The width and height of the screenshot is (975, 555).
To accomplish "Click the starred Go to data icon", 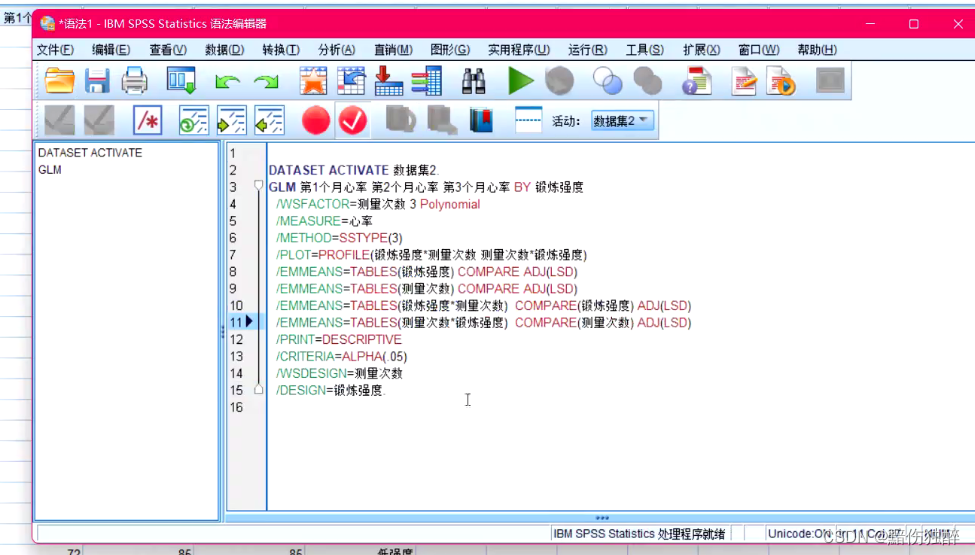I will [313, 81].
